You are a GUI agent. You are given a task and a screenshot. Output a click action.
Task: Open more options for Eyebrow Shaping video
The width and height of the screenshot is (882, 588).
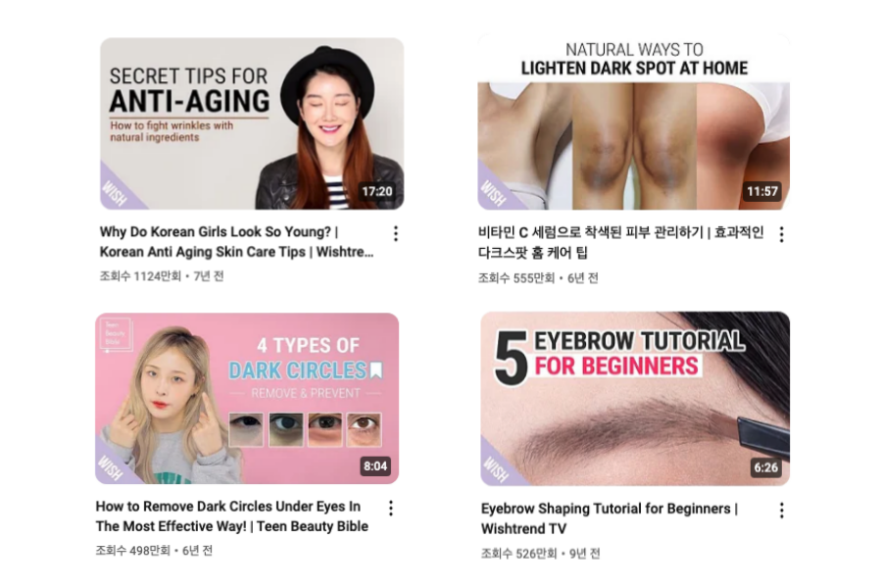[781, 511]
